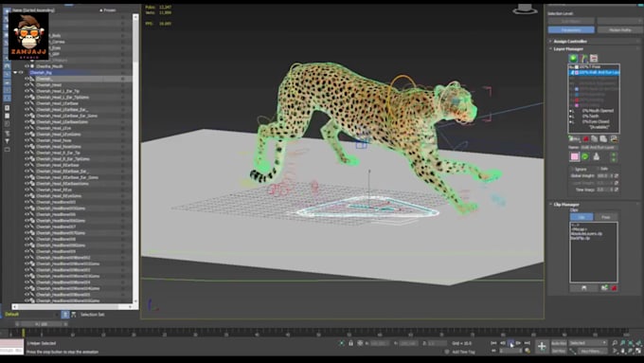Image resolution: width=644 pixels, height=363 pixels.
Task: Toggle the Solo checkbox in Layer Manager
Action: pyautogui.click(x=598, y=169)
